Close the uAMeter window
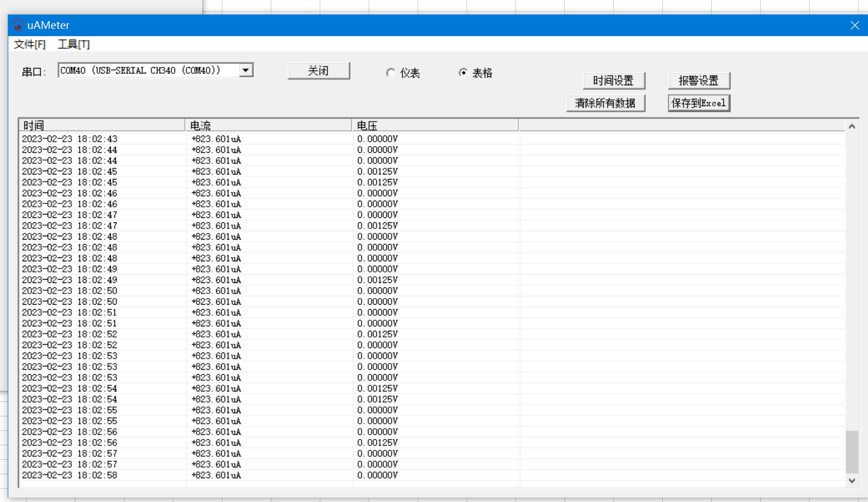 point(855,25)
